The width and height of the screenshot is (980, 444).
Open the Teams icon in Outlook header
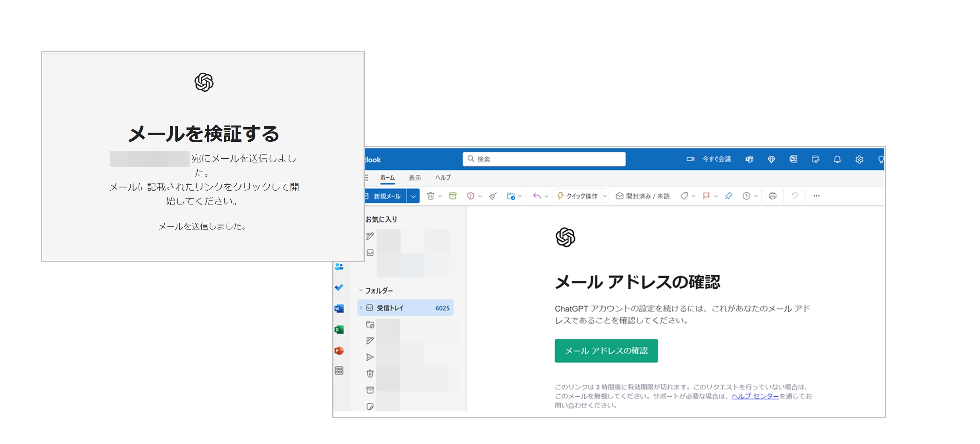click(749, 159)
